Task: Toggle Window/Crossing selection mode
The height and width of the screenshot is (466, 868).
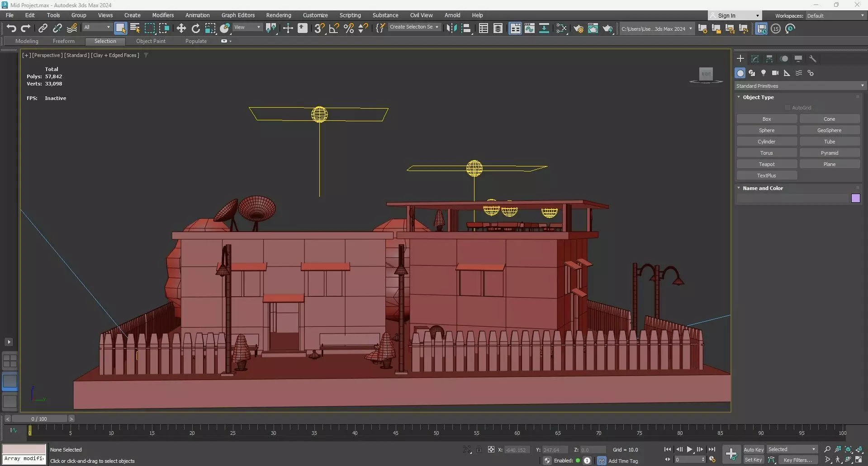Action: [164, 29]
